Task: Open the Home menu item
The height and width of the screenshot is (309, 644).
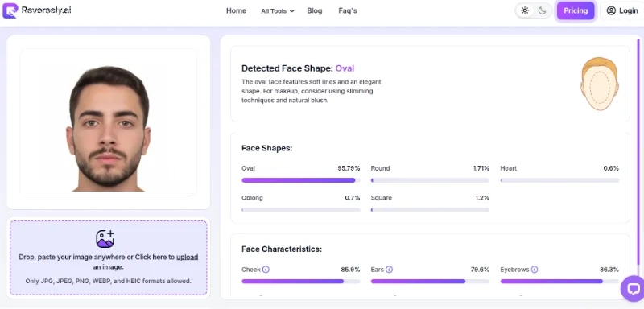Action: click(x=236, y=10)
